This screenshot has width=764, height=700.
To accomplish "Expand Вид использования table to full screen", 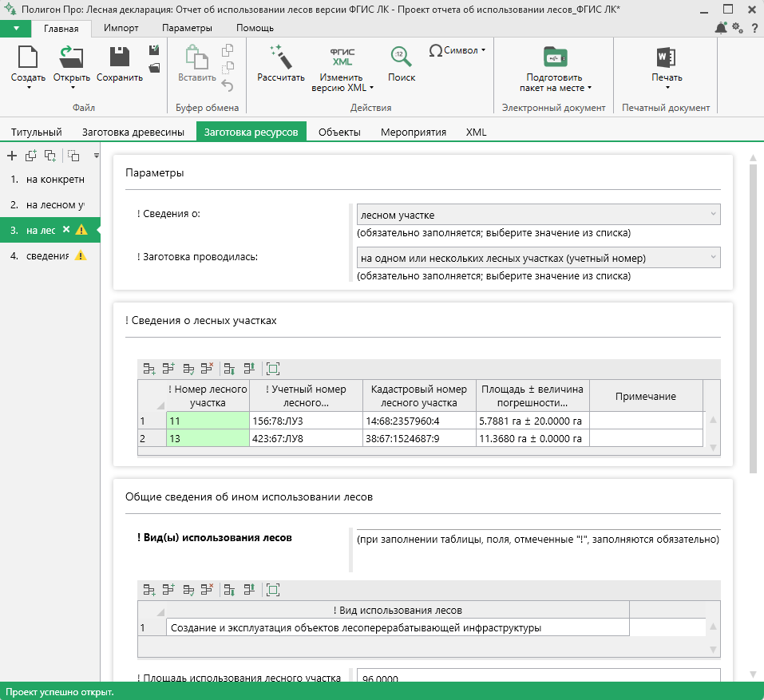I will [273, 590].
